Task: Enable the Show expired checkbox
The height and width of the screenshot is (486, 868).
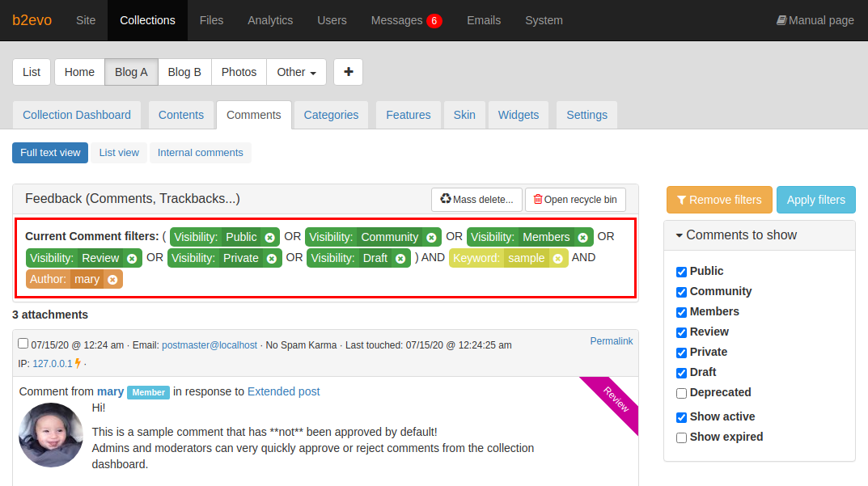Action: [681, 437]
